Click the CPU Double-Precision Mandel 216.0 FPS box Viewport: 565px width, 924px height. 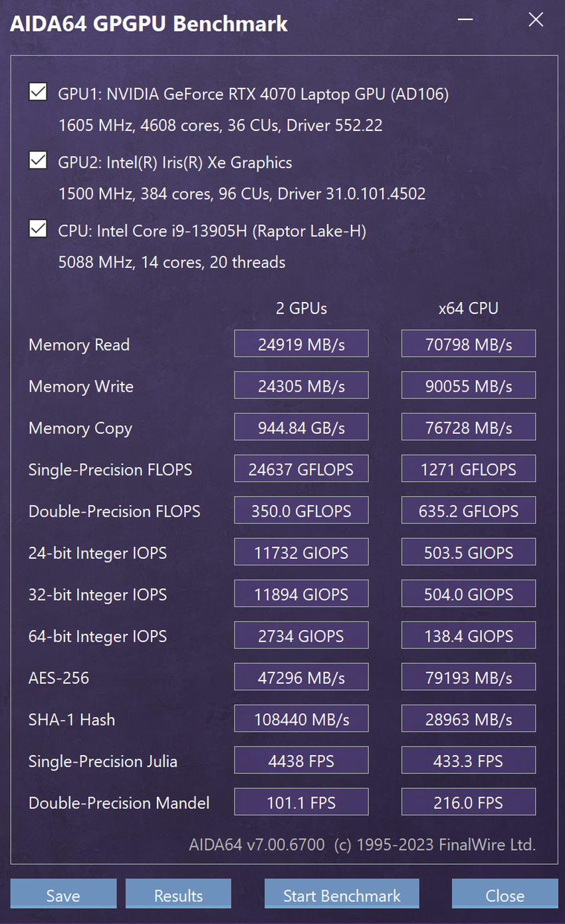(469, 802)
